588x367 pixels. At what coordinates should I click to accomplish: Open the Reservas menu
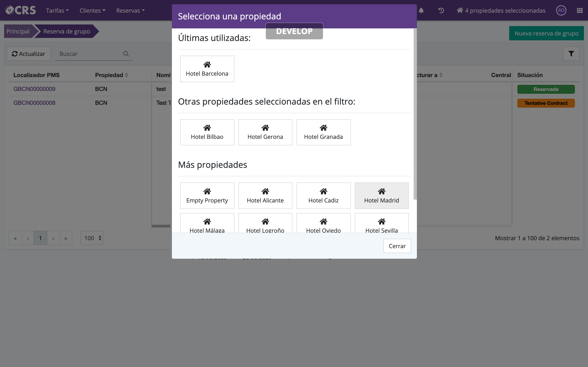130,10
